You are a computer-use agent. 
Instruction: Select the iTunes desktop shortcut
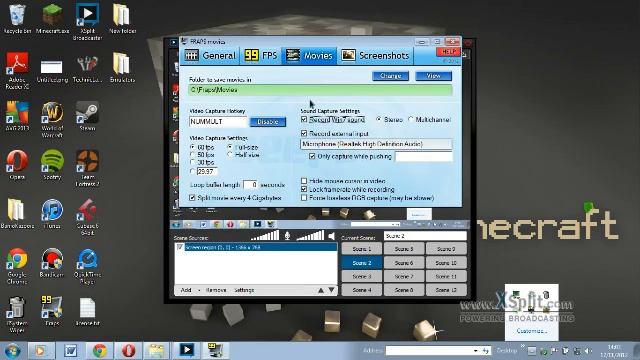tap(52, 214)
